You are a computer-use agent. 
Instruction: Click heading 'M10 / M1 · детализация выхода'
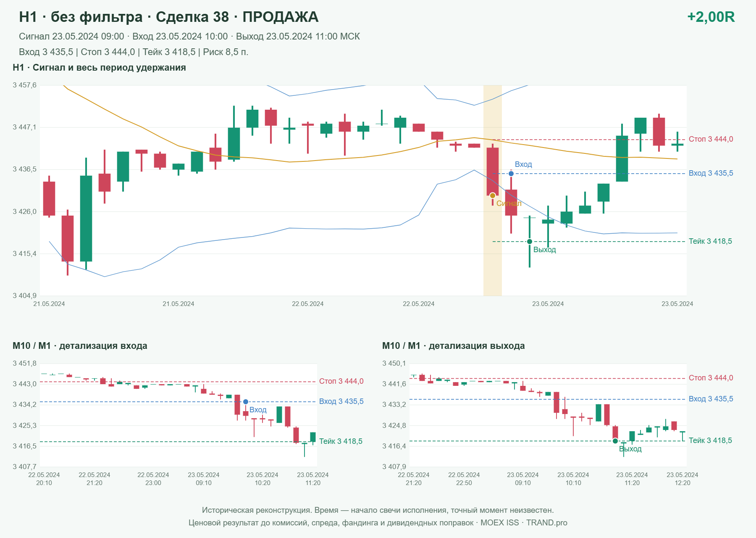pyautogui.click(x=453, y=346)
